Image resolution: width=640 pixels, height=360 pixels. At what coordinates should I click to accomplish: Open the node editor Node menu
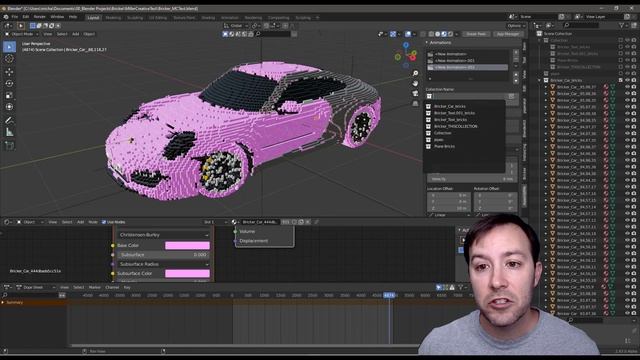tap(93, 222)
